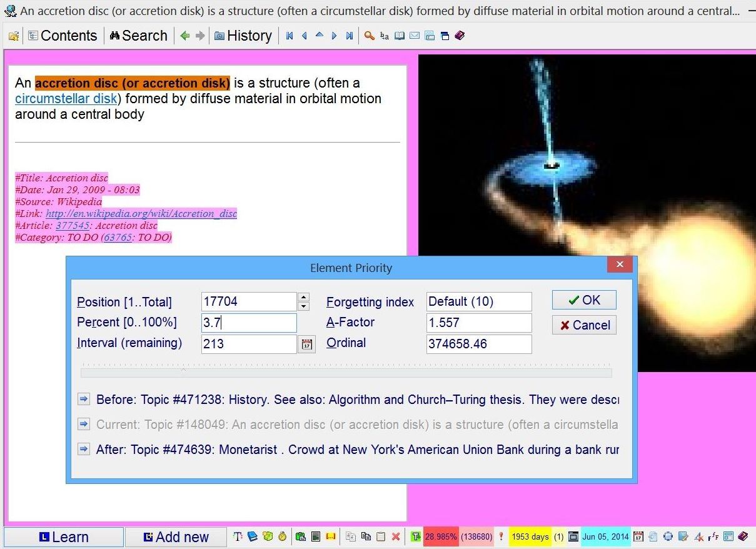Viewport: 756px width, 549px height.
Task: Open the circumstellar disk link
Action: click(66, 99)
